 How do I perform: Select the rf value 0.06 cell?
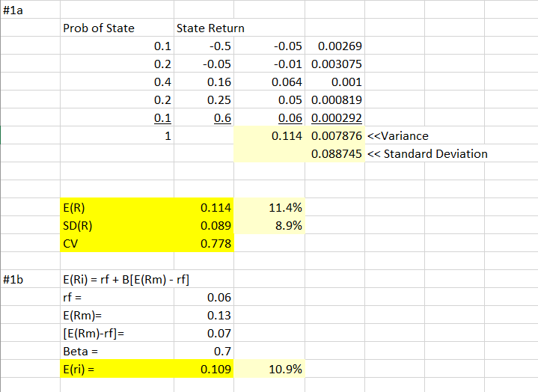tap(218, 298)
